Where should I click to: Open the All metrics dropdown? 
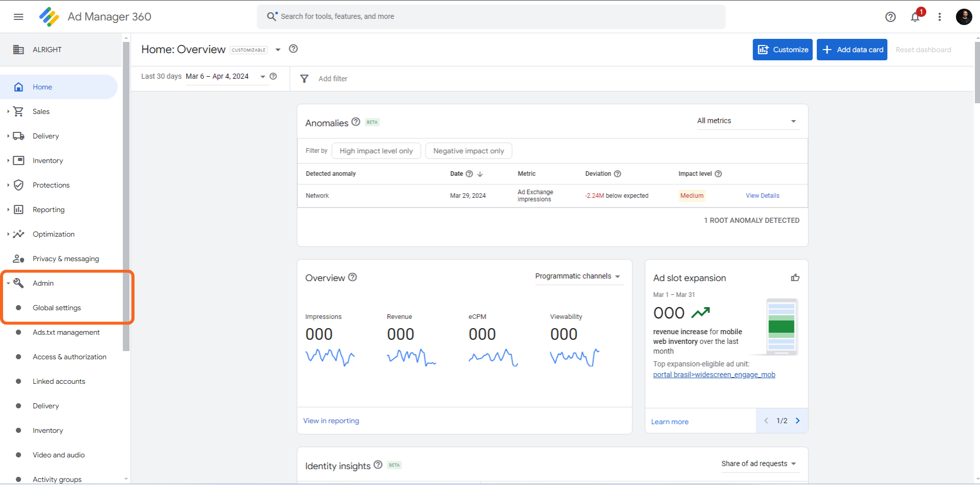tap(747, 121)
